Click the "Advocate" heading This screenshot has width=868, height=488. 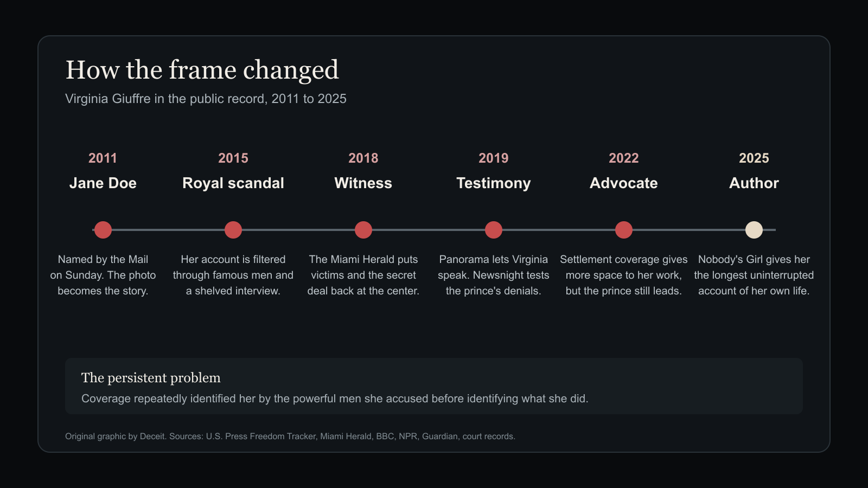click(624, 183)
